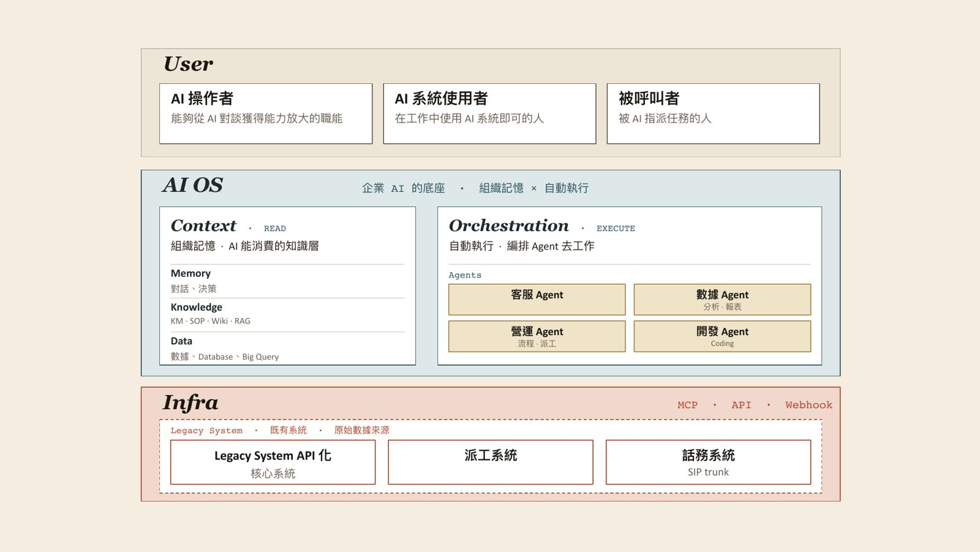Click the Memory section heading

[190, 273]
